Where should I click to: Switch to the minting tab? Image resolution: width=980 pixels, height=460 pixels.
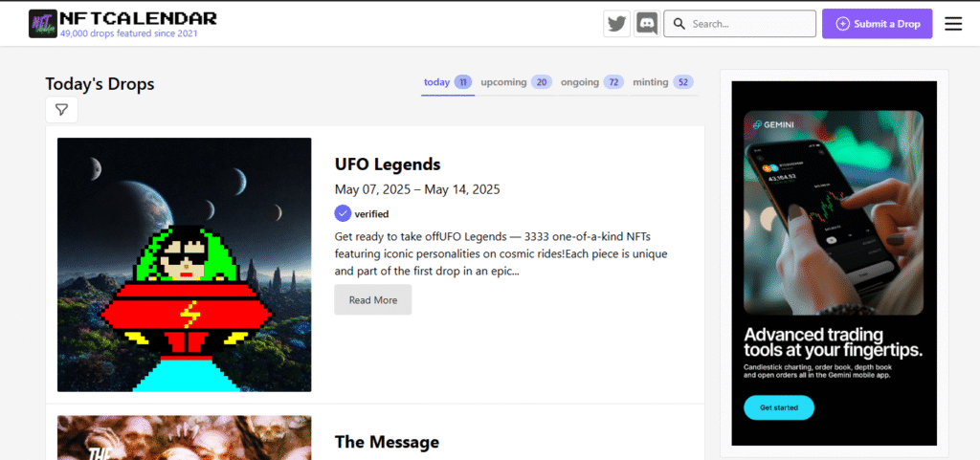coord(663,82)
